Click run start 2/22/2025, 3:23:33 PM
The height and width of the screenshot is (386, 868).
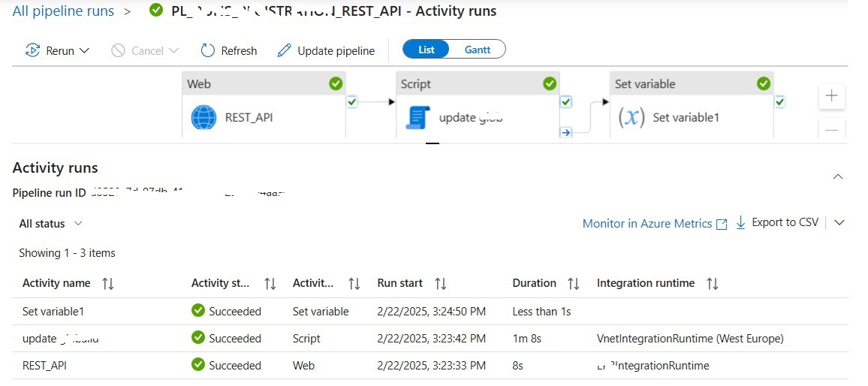click(431, 366)
